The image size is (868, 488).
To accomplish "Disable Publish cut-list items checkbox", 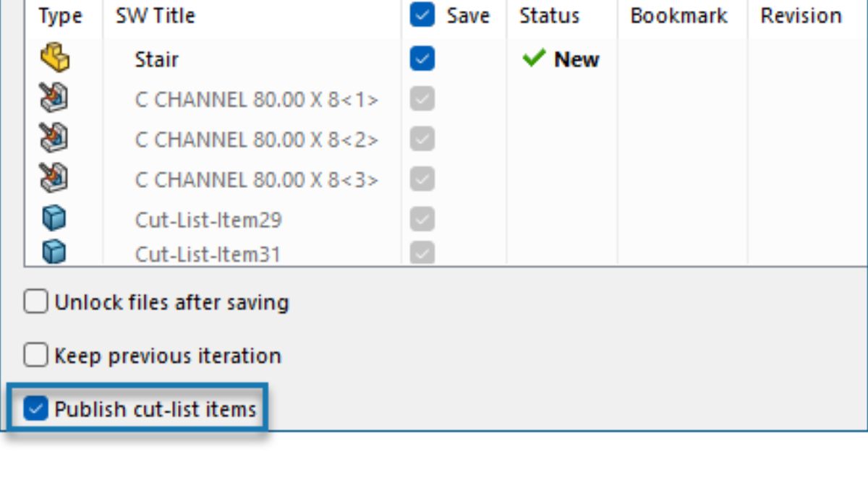I will point(35,409).
